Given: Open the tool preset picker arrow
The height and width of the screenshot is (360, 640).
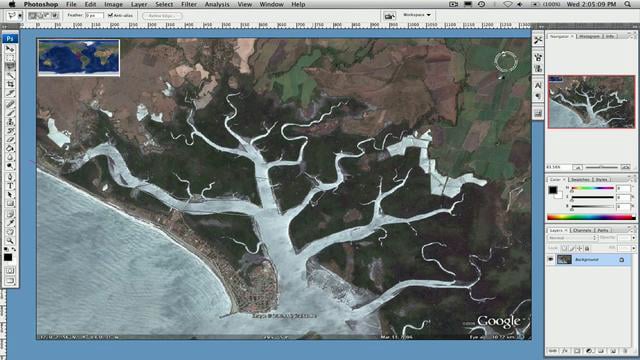Looking at the screenshot, I should tap(20, 16).
